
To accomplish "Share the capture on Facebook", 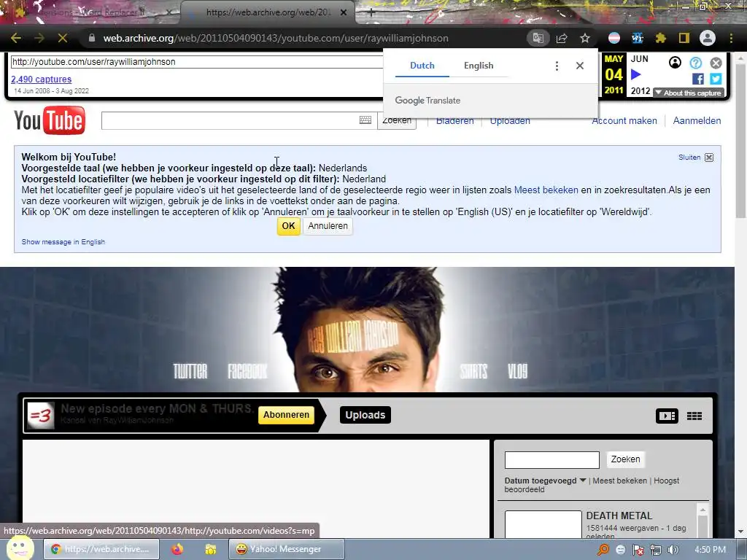I will click(698, 79).
